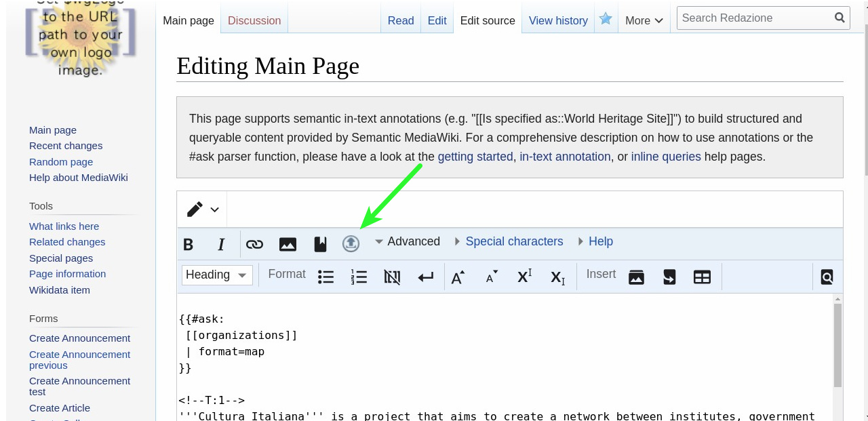Image resolution: width=868 pixels, height=421 pixels.
Task: Add page to watchlist using the star
Action: click(606, 19)
